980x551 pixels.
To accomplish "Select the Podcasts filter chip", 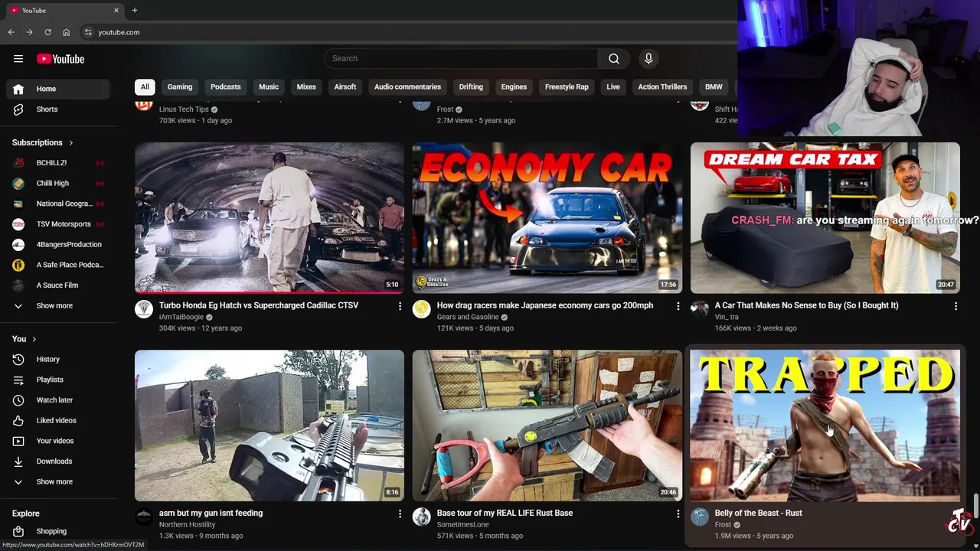I will coord(226,87).
